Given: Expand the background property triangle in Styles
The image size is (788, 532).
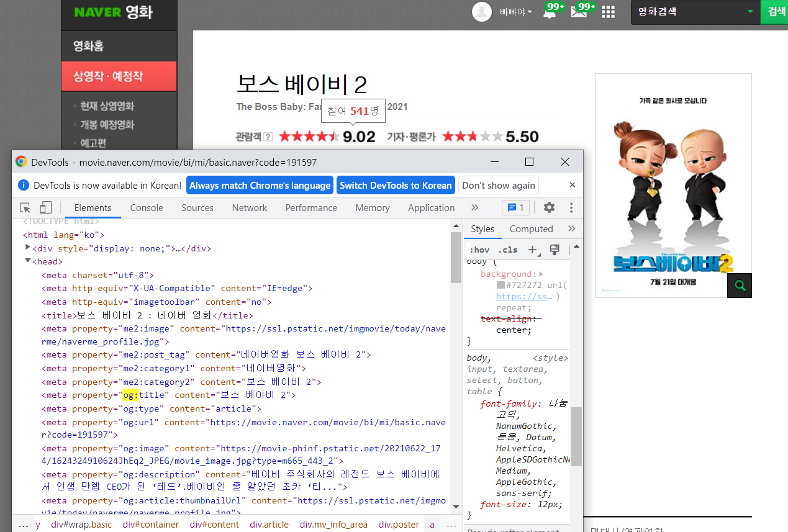Looking at the screenshot, I should [x=541, y=274].
